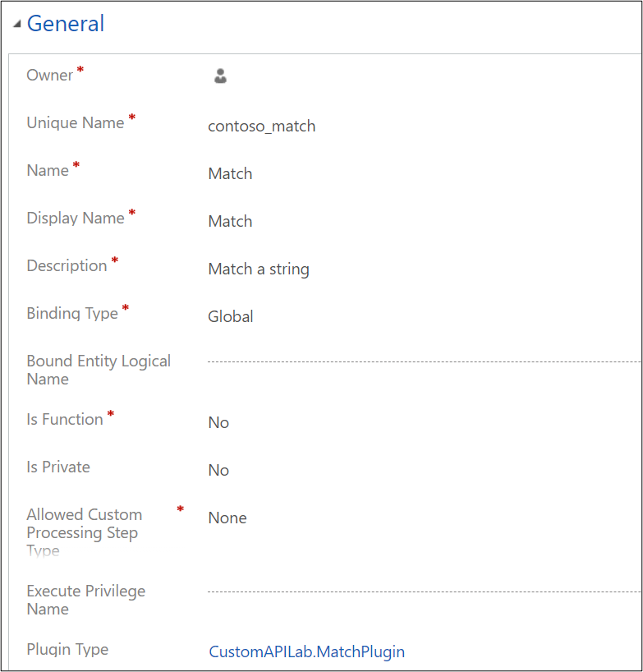
Task: Click the Owner person icon
Action: (x=220, y=75)
